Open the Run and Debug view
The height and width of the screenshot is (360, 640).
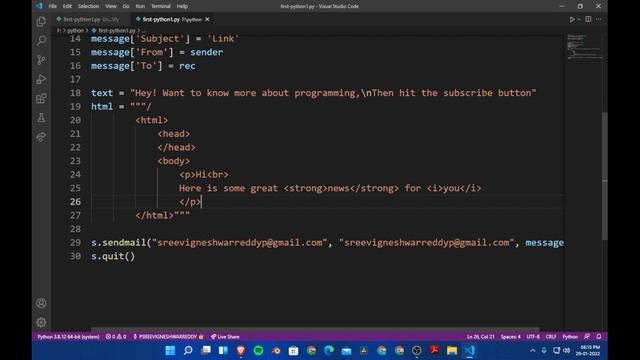tap(41, 79)
